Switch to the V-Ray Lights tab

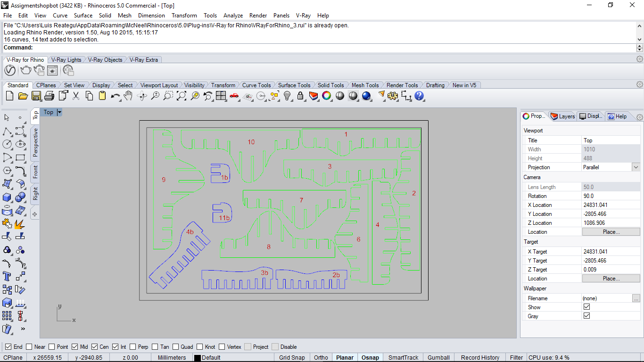[x=66, y=60]
